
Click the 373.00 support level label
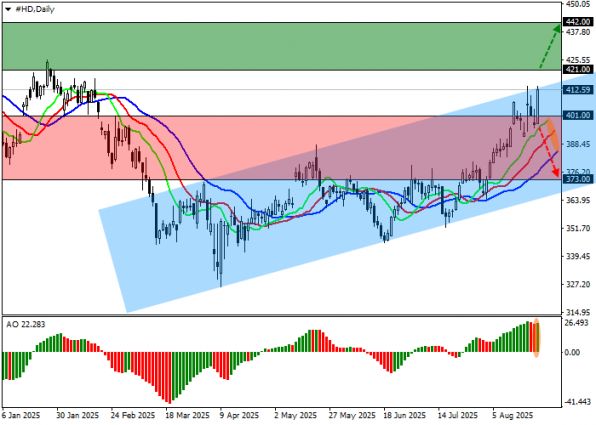(578, 179)
